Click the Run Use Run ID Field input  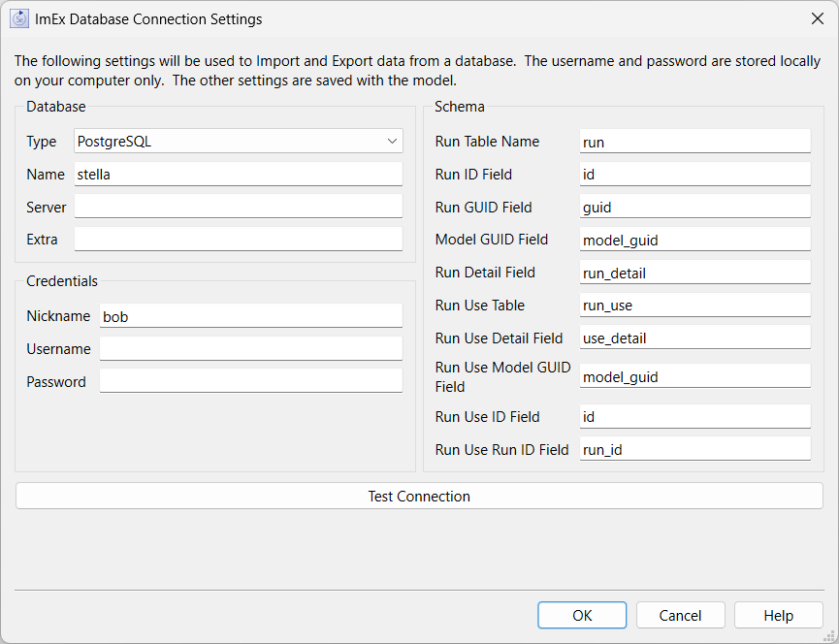(x=695, y=449)
